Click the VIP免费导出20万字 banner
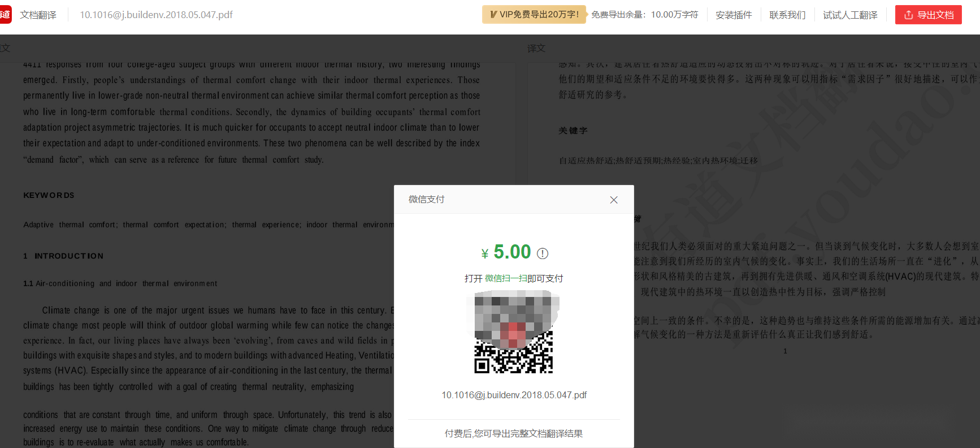This screenshot has height=448, width=980. 534,15
